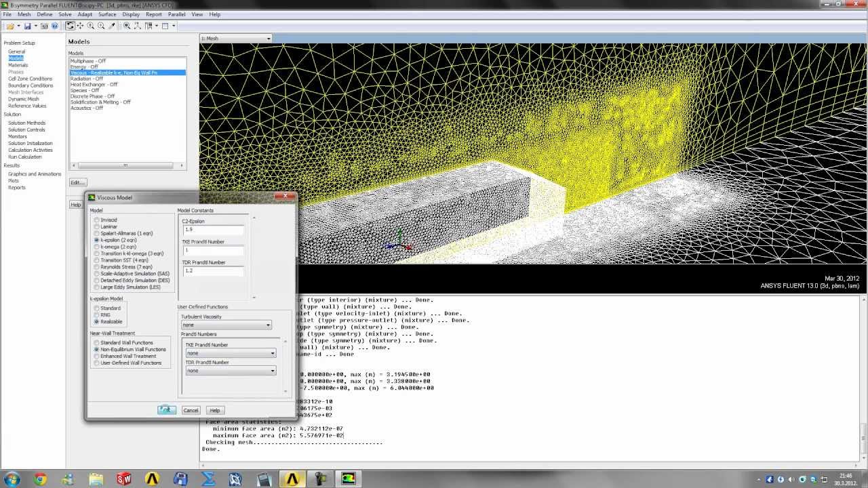The image size is (868, 488).
Task: Select Large Eddy Simulation (LES) option
Action: pyautogui.click(x=97, y=287)
